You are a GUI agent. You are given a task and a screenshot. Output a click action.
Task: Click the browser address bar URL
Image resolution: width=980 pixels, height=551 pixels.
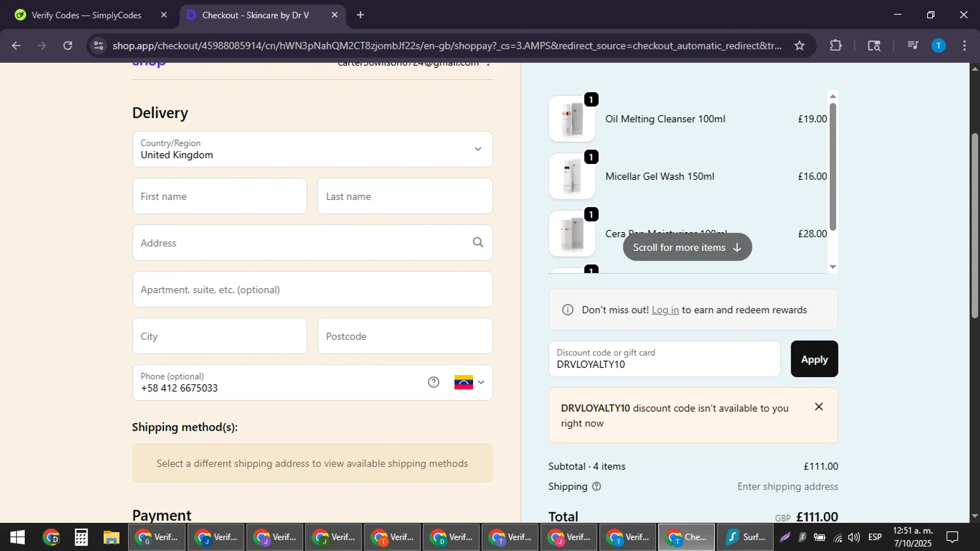coord(447,46)
